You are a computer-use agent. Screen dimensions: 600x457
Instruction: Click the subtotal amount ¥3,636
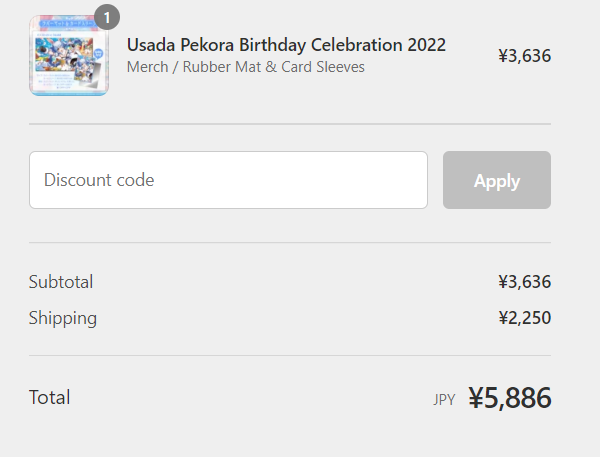524,282
